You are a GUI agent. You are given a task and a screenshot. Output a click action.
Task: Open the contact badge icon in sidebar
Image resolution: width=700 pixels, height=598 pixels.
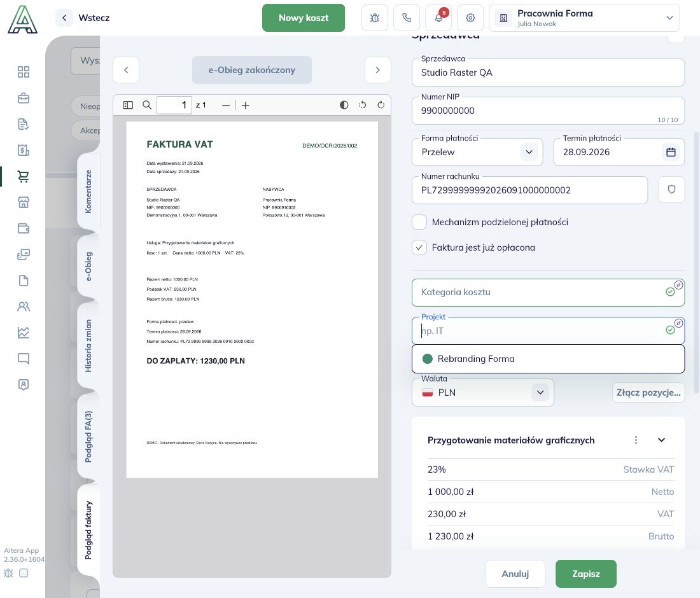point(23,385)
